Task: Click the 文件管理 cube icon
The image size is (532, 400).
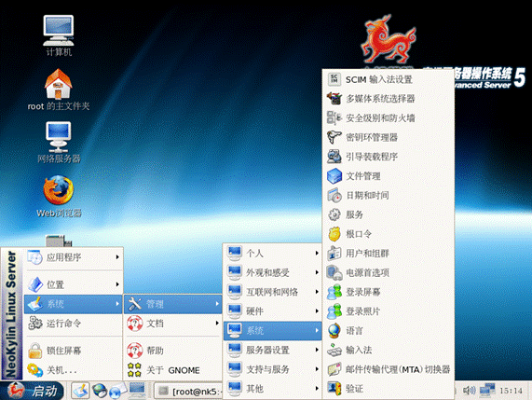Action: [334, 176]
